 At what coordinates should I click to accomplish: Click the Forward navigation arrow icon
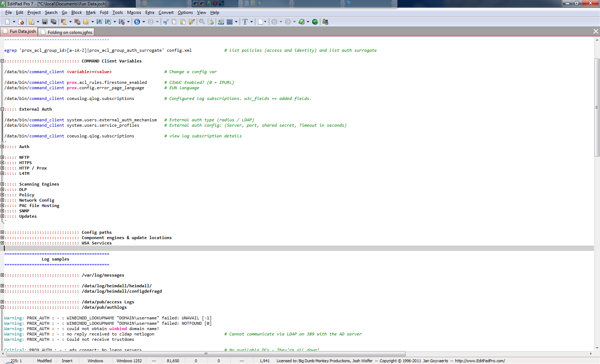pos(288,22)
